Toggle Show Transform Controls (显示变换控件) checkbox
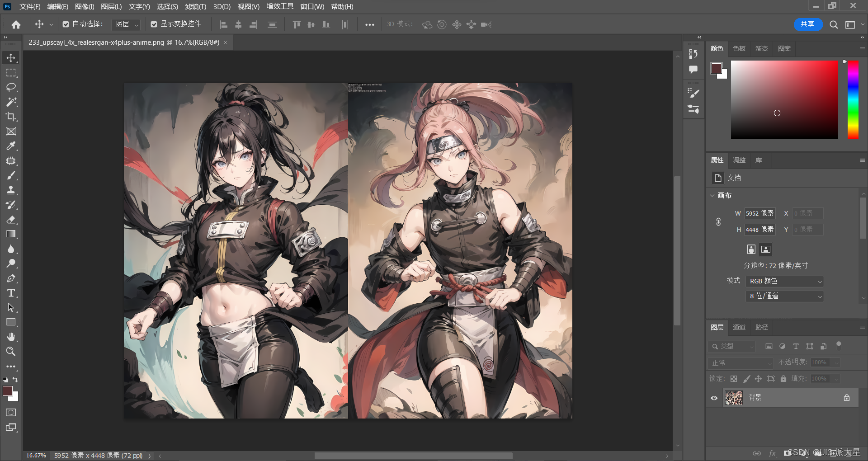The width and height of the screenshot is (868, 461). tap(154, 24)
